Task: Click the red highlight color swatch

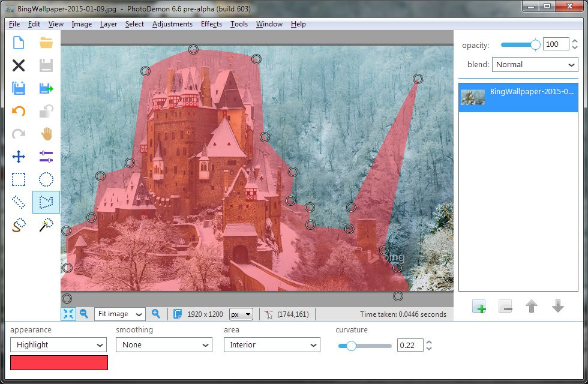Action: coord(58,362)
